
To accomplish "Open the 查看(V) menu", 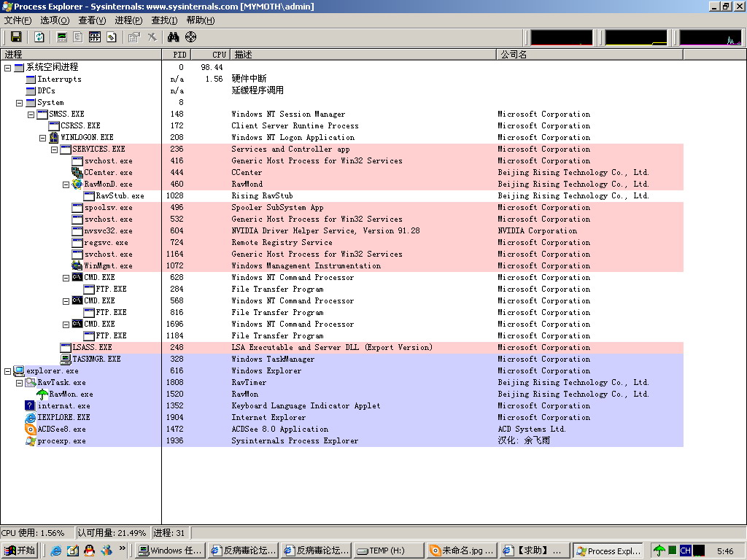I will pyautogui.click(x=92, y=20).
